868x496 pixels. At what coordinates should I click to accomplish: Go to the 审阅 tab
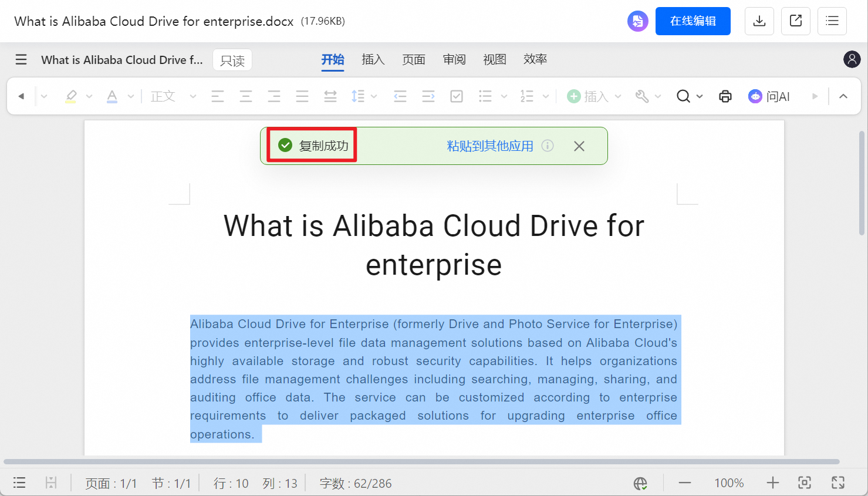tap(454, 59)
